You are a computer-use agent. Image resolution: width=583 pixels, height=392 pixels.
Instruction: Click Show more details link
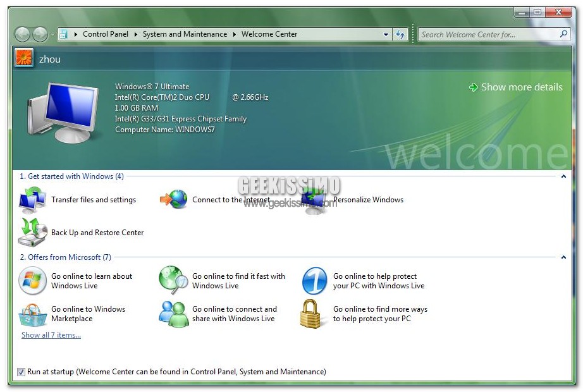(x=522, y=87)
